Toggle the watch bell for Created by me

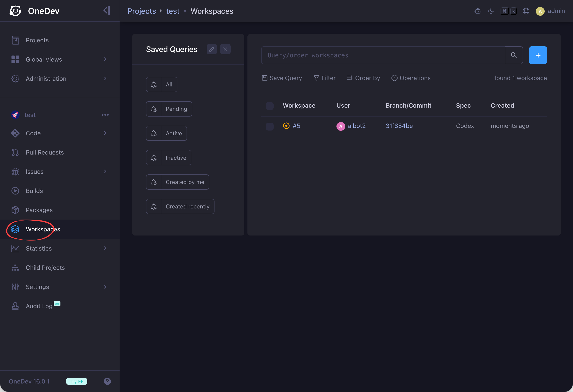154,182
